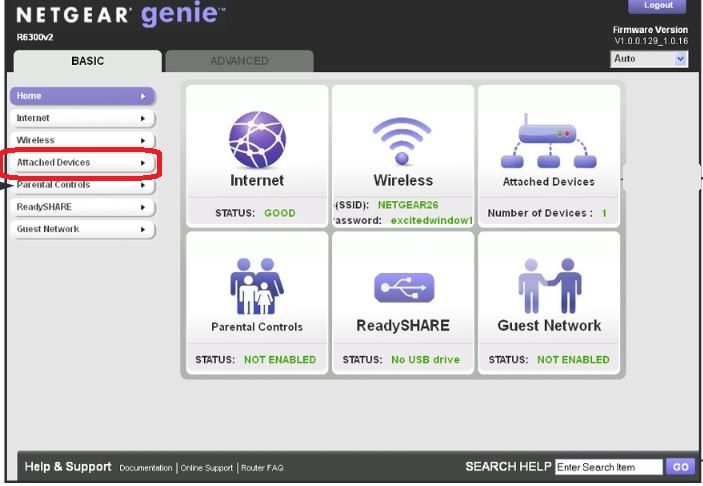Open the Documentation link
The width and height of the screenshot is (703, 486).
146,468
